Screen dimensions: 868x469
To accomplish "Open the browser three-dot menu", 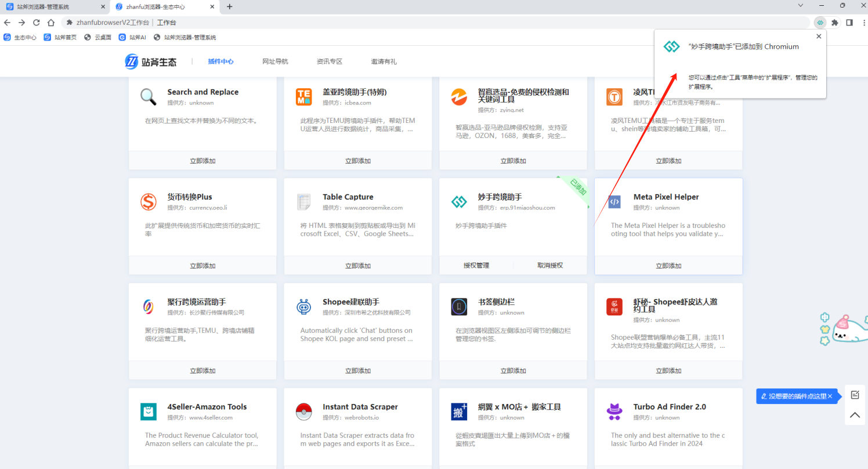I will pos(863,23).
